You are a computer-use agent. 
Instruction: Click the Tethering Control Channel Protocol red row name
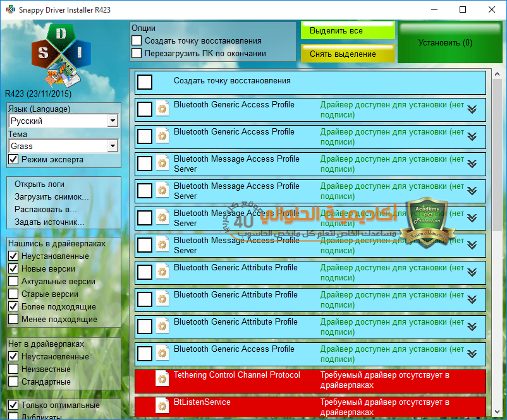[x=237, y=375]
